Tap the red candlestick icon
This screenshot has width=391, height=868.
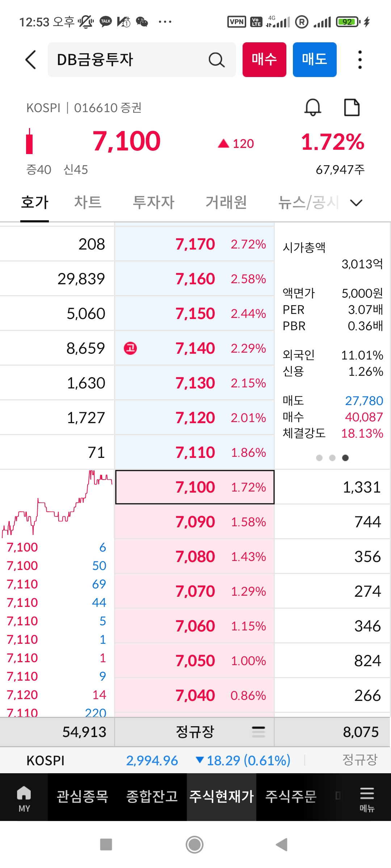click(x=29, y=142)
